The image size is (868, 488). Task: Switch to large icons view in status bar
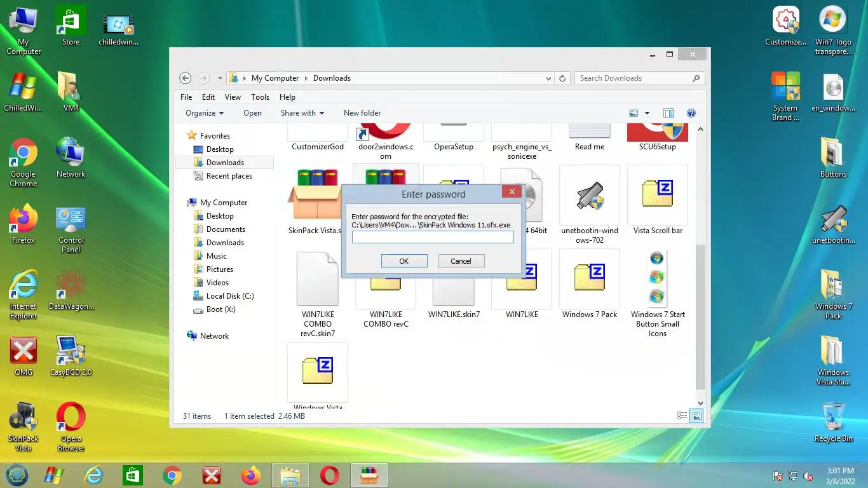[x=697, y=416]
